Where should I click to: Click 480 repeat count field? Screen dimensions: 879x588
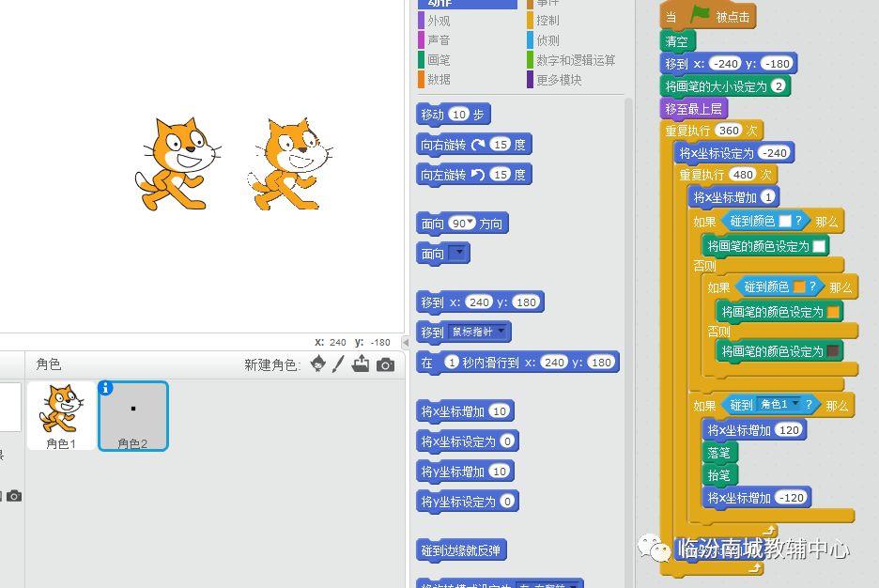coord(743,175)
